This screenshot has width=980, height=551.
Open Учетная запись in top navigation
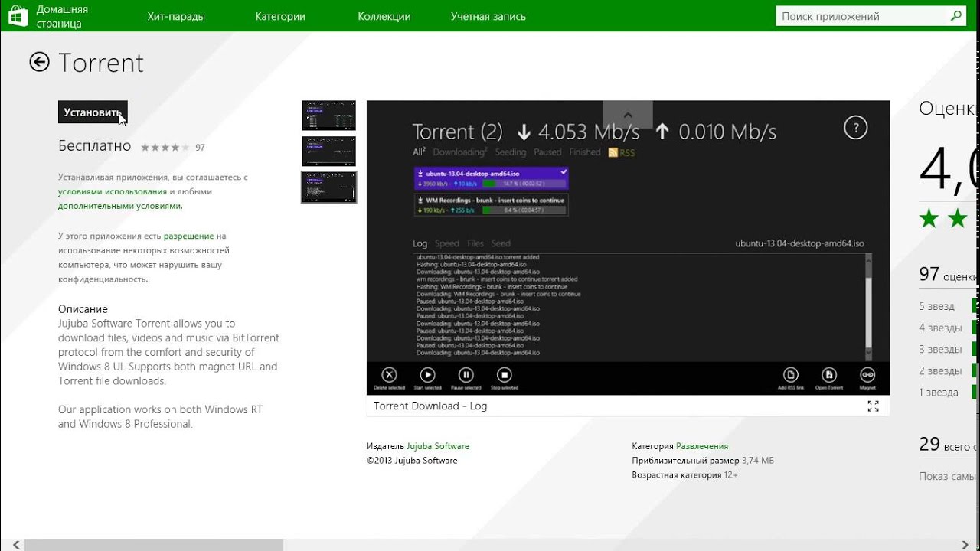coord(488,16)
